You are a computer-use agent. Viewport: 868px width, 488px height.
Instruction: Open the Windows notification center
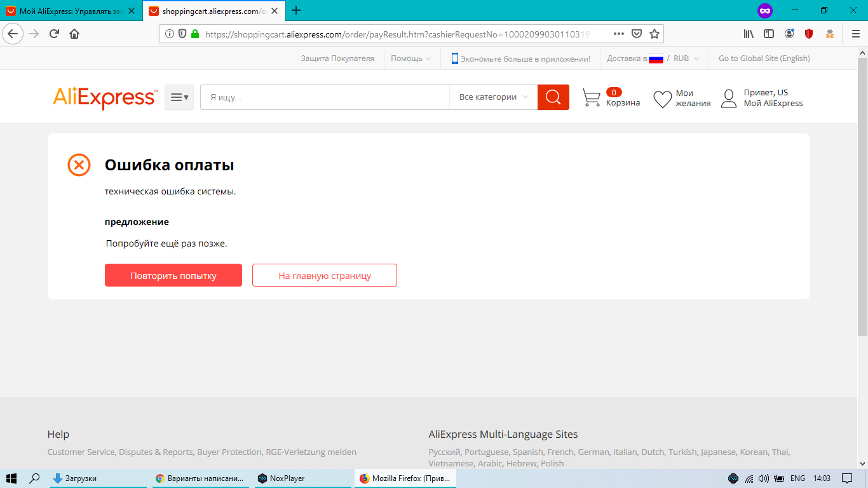coord(846,478)
